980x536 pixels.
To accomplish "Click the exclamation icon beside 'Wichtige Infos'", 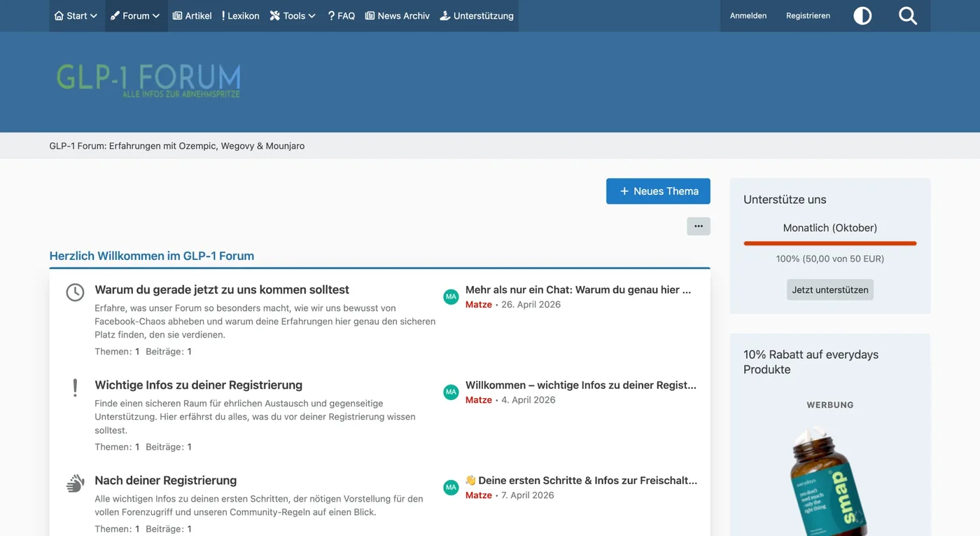I will pyautogui.click(x=75, y=387).
